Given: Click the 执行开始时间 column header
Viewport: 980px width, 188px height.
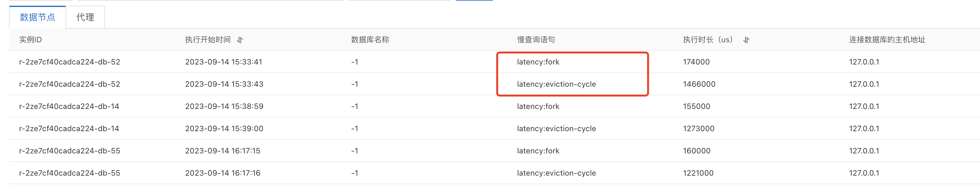Looking at the screenshot, I should [x=208, y=39].
